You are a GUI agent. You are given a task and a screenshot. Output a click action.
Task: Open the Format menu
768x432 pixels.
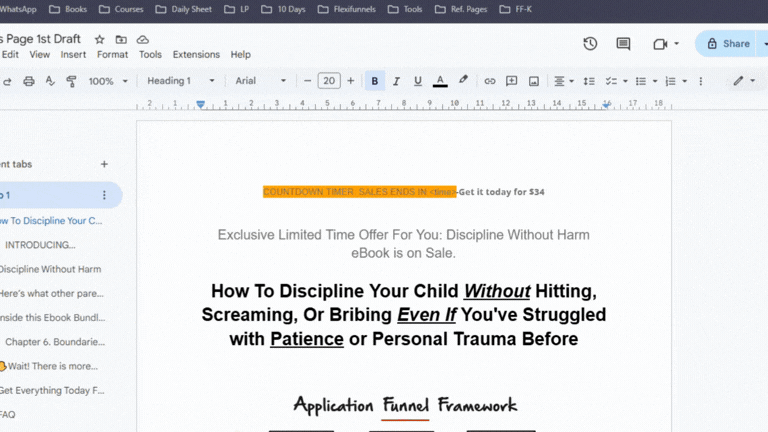tap(112, 54)
